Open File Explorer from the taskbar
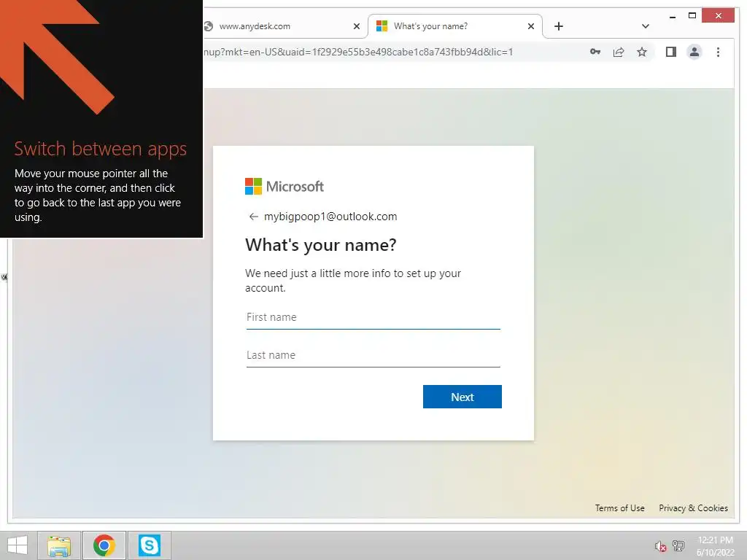747x560 pixels. (59, 545)
